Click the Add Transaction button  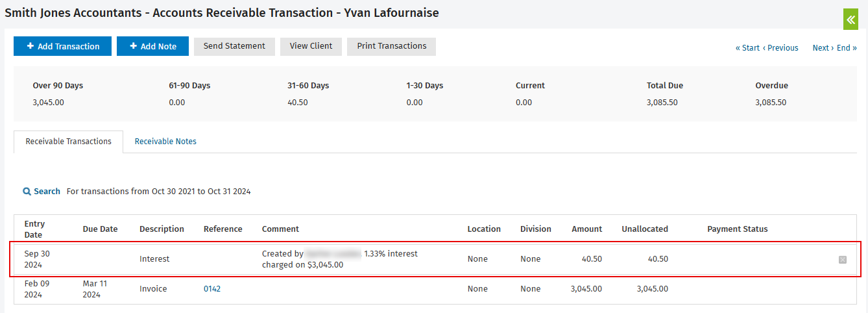62,46
